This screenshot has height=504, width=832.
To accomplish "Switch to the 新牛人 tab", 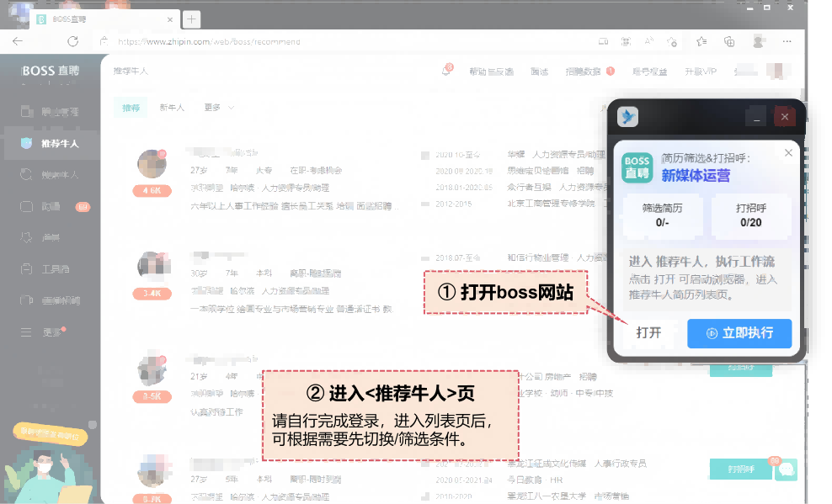I will pos(172,108).
